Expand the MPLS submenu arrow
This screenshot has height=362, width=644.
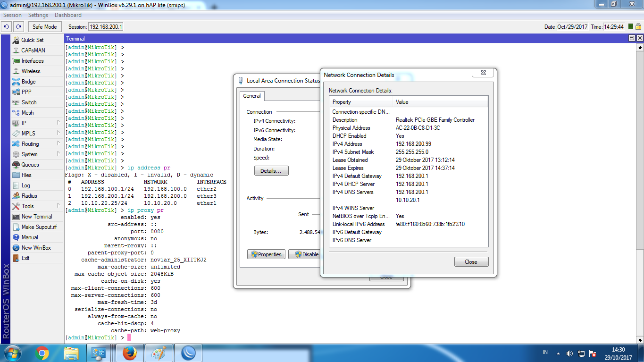coord(59,133)
